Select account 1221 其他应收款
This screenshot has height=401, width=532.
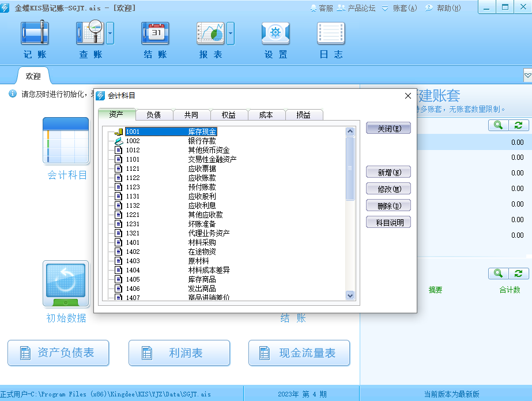point(175,215)
